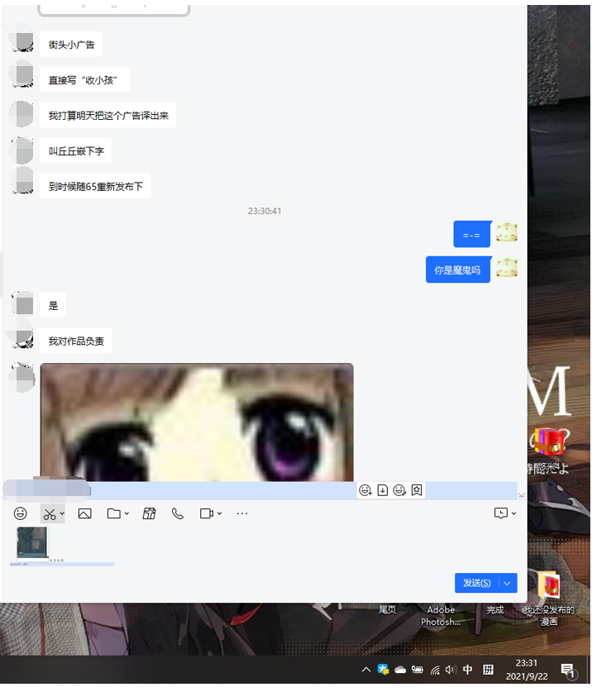
Task: Click the OneDrive cloud tray icon
Action: [x=400, y=670]
